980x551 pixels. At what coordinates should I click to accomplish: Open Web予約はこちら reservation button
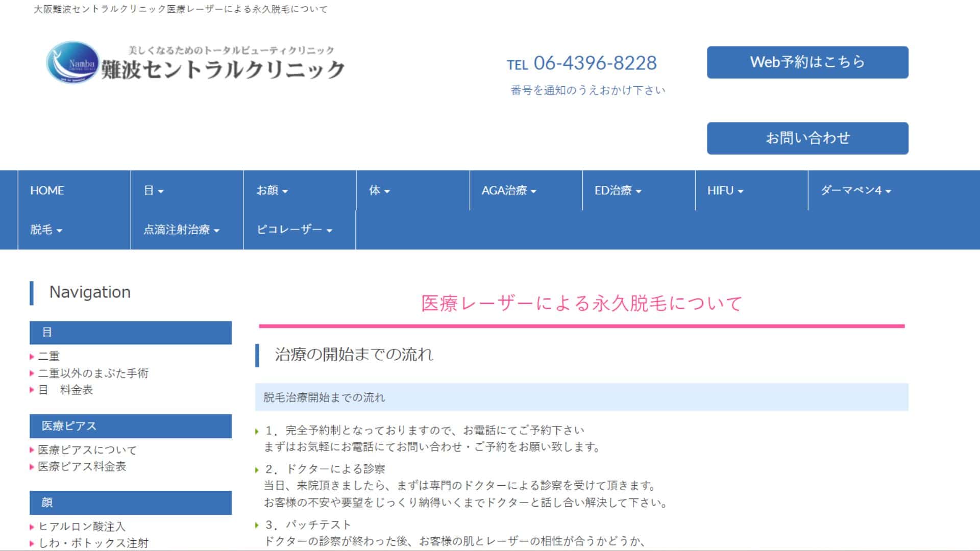807,62
